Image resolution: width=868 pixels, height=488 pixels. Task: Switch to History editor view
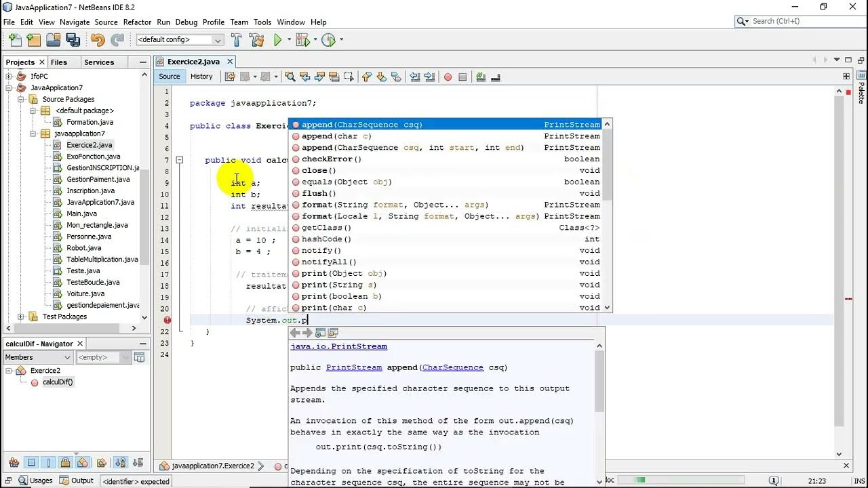pos(201,77)
